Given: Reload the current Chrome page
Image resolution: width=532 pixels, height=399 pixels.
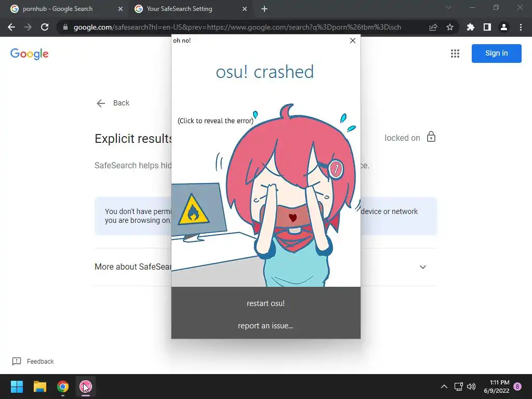Looking at the screenshot, I should coord(45,27).
